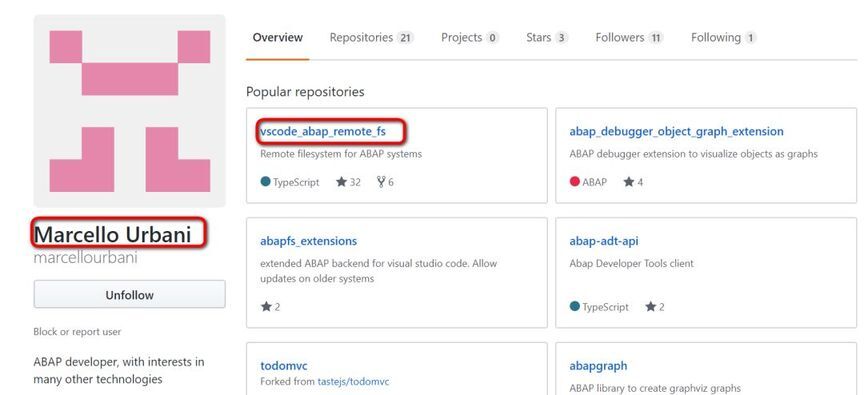Open tastejs/todomvc forked source link

[x=353, y=381]
